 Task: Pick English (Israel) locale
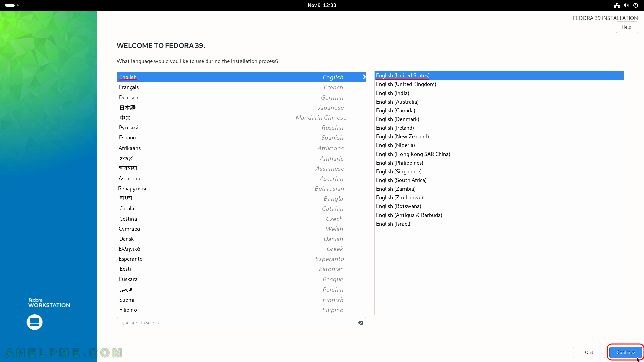pyautogui.click(x=499, y=224)
